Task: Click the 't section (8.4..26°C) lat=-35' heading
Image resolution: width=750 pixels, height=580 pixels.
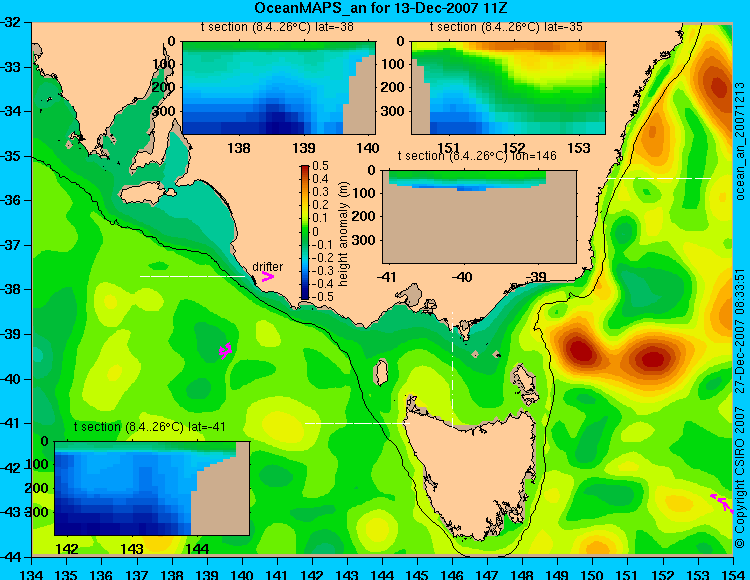Action: [506, 27]
